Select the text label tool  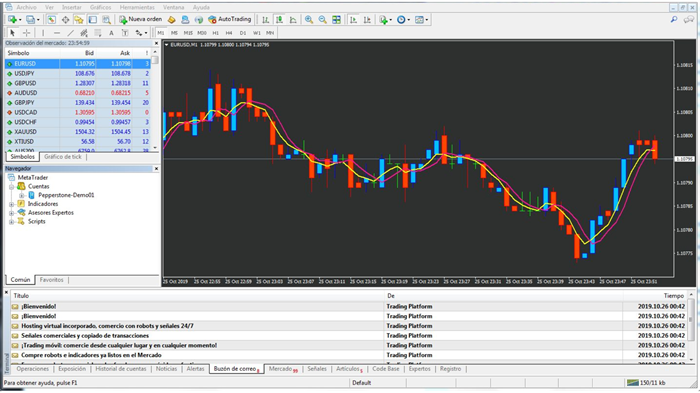click(111, 33)
